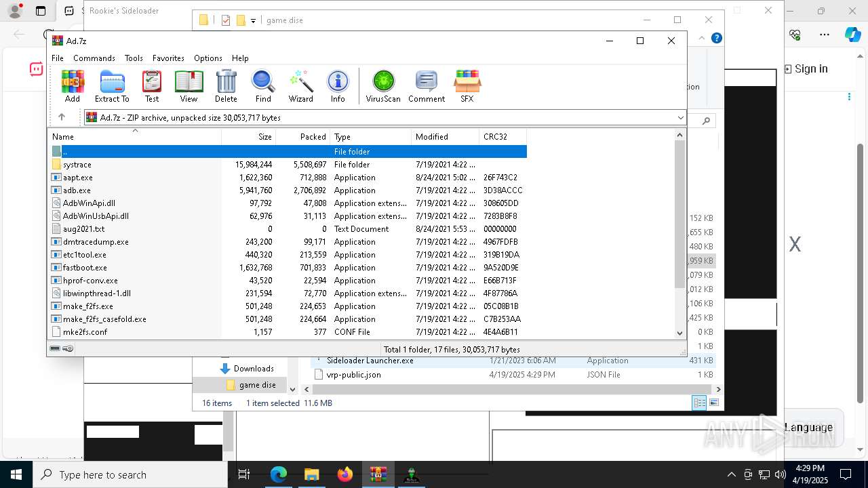Select hprof-conv.exe in the list
The image size is (868, 488).
288,281
